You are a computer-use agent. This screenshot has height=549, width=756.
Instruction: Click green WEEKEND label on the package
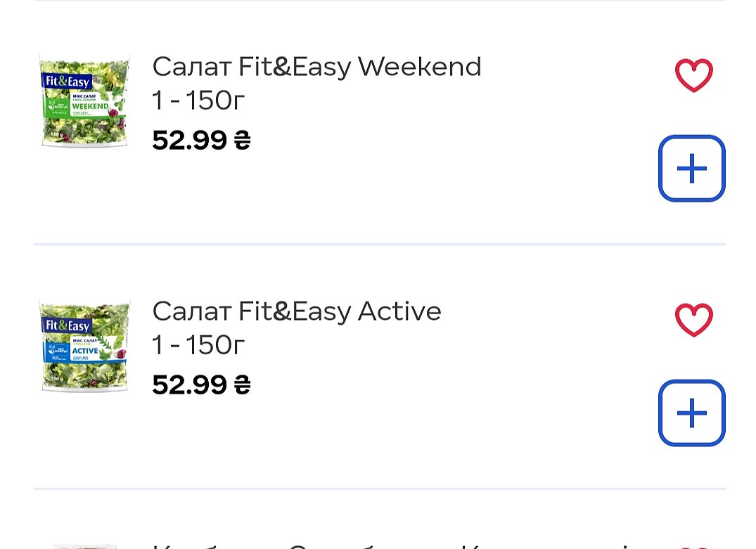(90, 106)
